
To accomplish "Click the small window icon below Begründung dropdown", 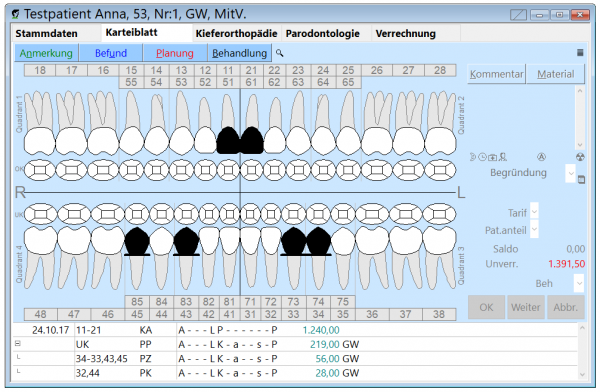I will coord(581,179).
